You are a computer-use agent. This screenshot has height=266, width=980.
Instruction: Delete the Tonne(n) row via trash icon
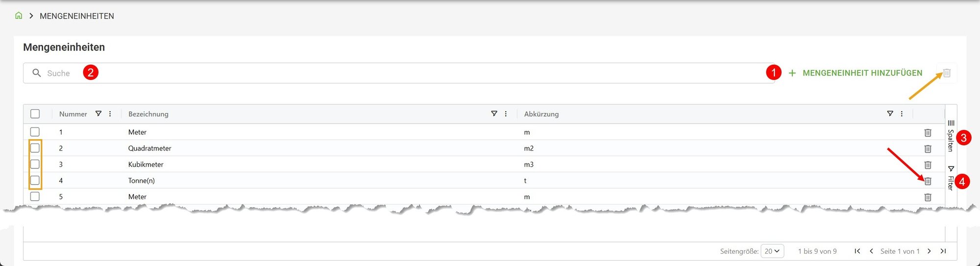(x=928, y=181)
